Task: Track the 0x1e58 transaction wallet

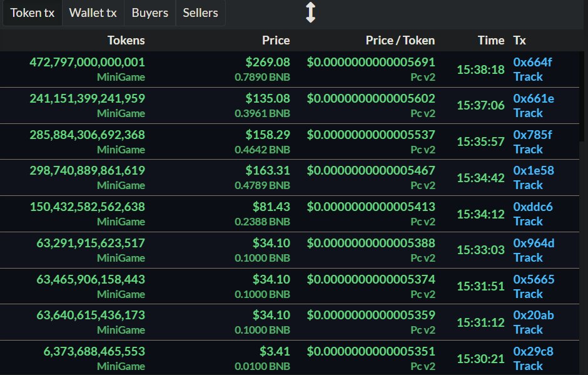Action: click(x=528, y=185)
